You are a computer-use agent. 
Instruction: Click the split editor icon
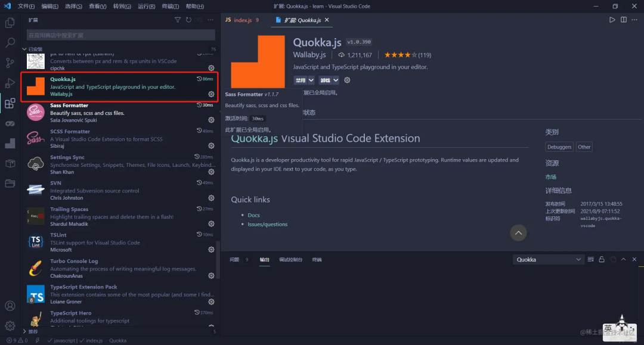tap(624, 20)
